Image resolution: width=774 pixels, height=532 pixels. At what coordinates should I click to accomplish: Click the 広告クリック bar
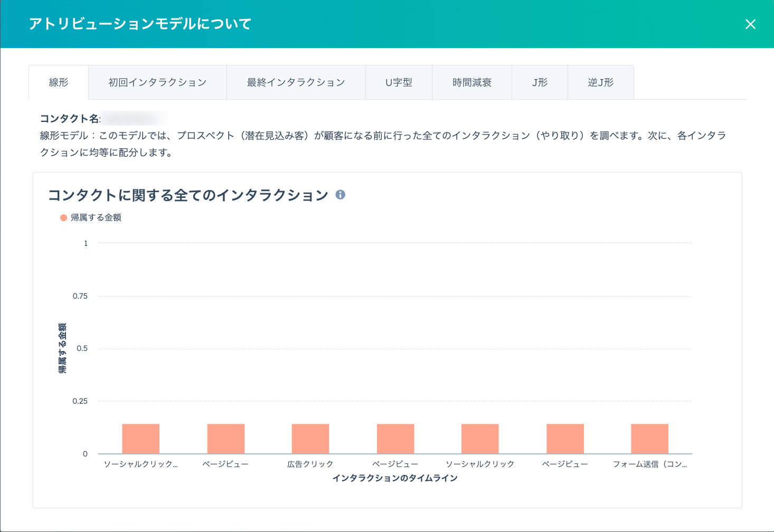point(310,439)
